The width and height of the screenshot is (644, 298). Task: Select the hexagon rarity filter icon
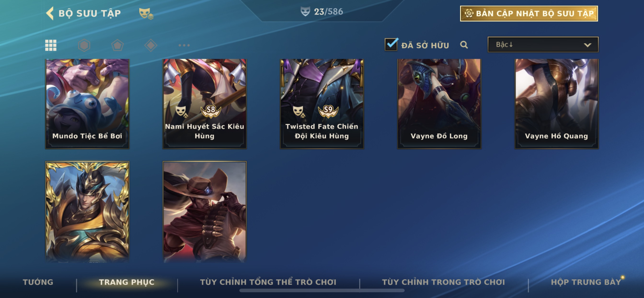click(x=84, y=45)
